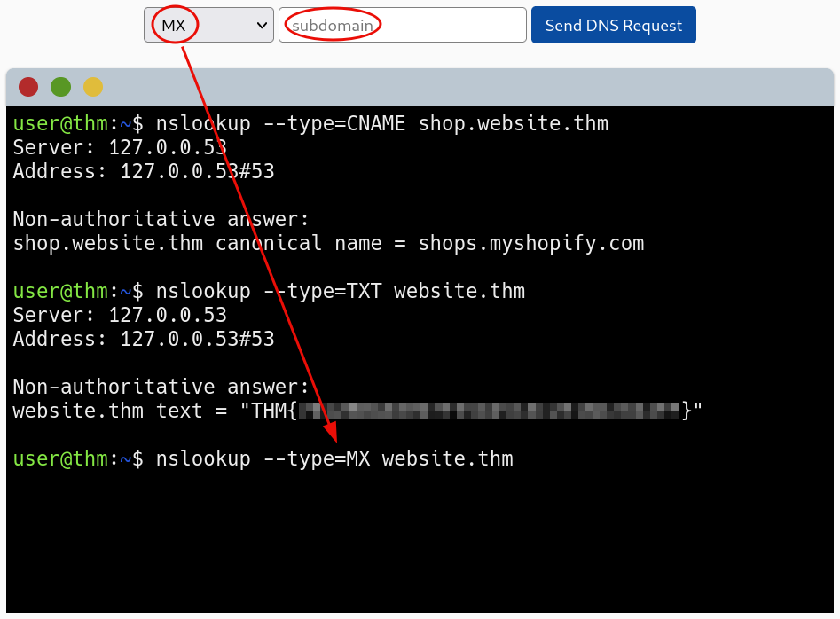
Task: Click the yellow terminal window button
Action: click(92, 87)
